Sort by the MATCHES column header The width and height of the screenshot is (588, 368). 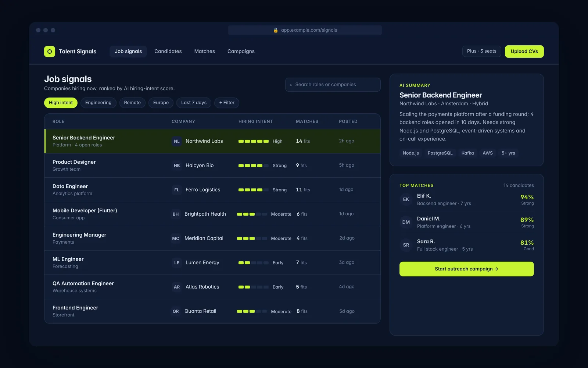tap(307, 121)
